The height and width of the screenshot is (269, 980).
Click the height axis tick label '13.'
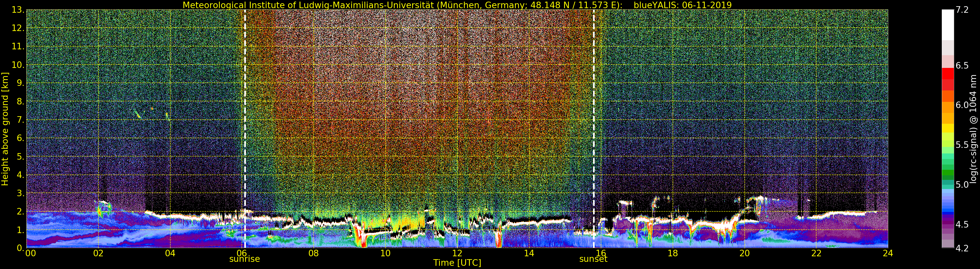point(18,10)
